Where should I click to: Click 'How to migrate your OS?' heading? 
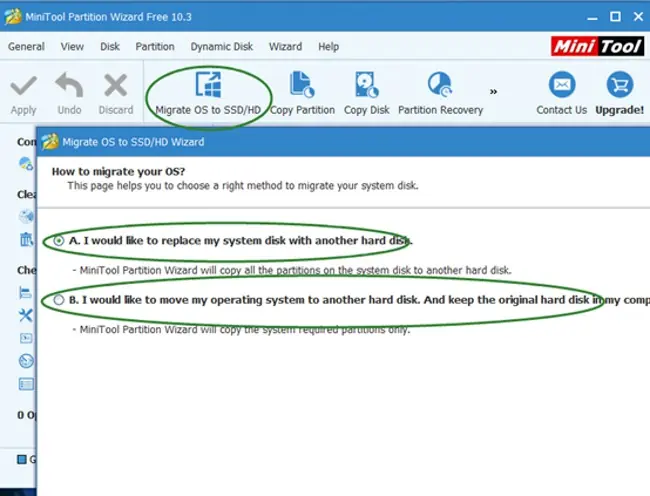pos(118,172)
